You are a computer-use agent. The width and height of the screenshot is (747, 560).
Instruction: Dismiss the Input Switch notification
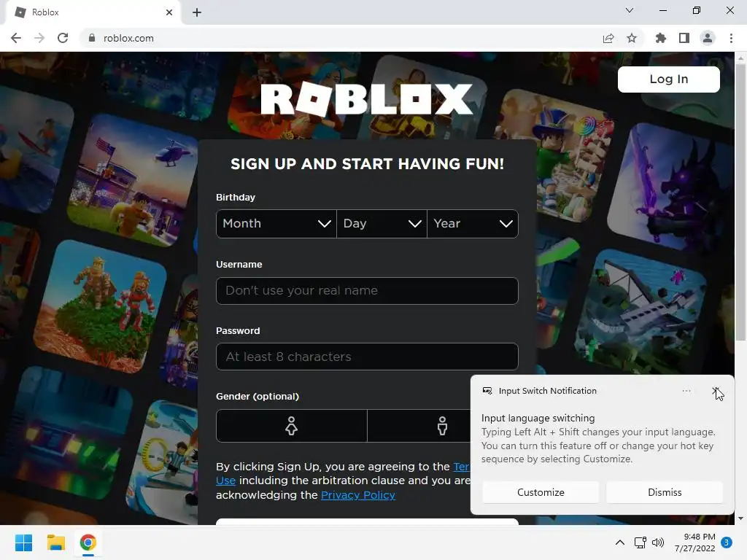pos(665,492)
